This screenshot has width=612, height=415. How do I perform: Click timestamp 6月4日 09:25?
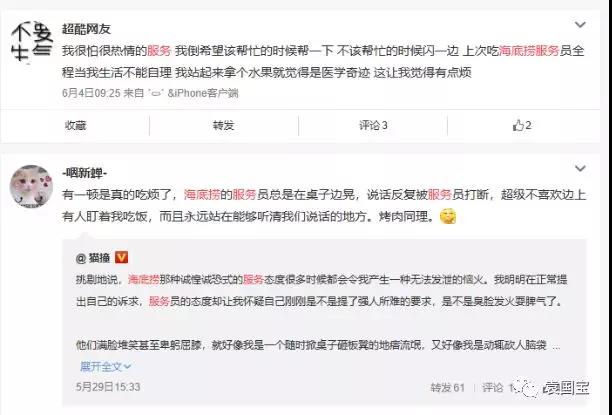[x=91, y=93]
